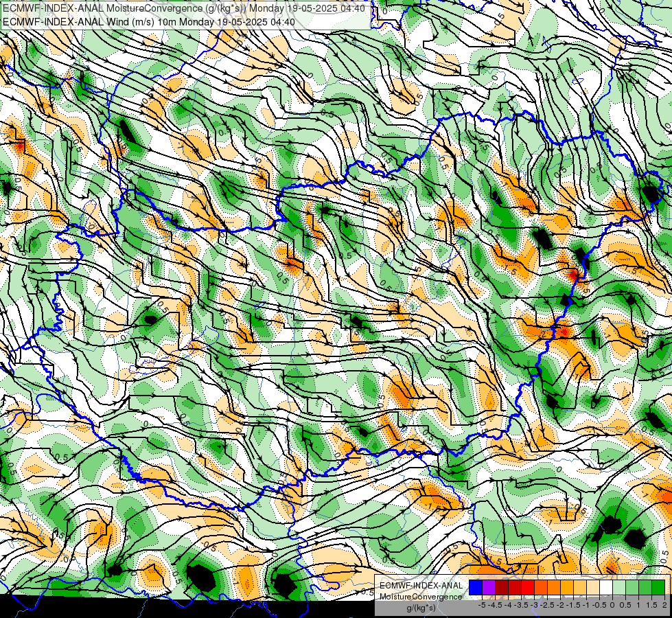672x618 pixels.
Task: Click the legend value '-0.5'
Action: click(599, 605)
